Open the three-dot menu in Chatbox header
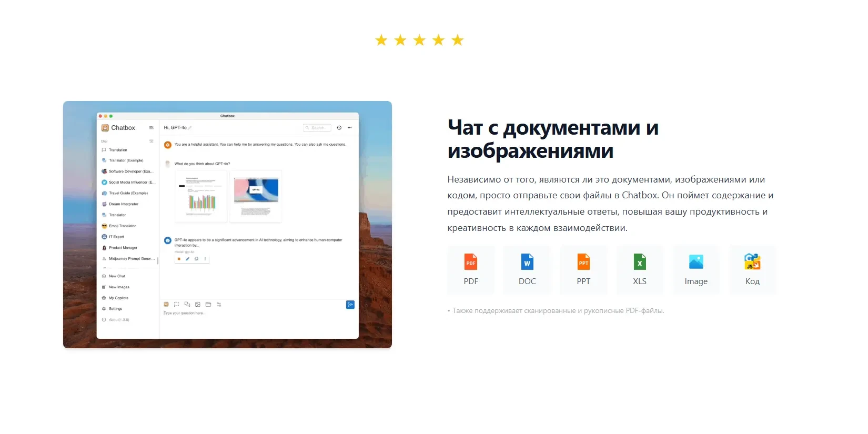Screen dimensions: 868x434 pyautogui.click(x=349, y=128)
